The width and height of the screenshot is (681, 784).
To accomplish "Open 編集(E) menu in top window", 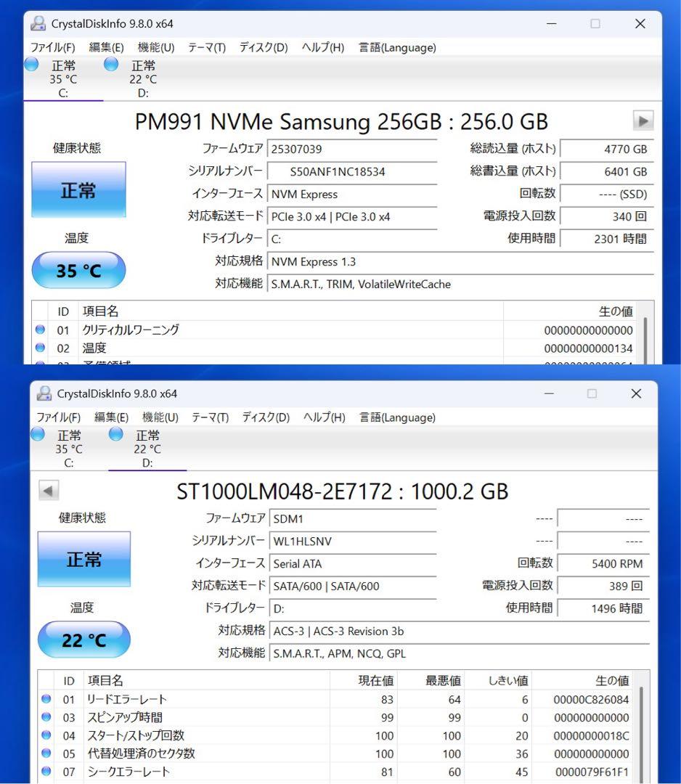I will pos(107,47).
